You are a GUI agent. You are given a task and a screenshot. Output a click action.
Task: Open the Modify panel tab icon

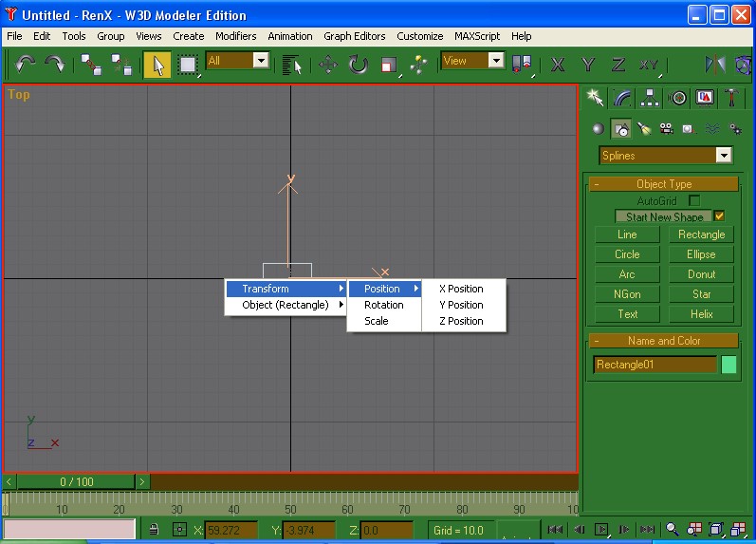[x=622, y=97]
